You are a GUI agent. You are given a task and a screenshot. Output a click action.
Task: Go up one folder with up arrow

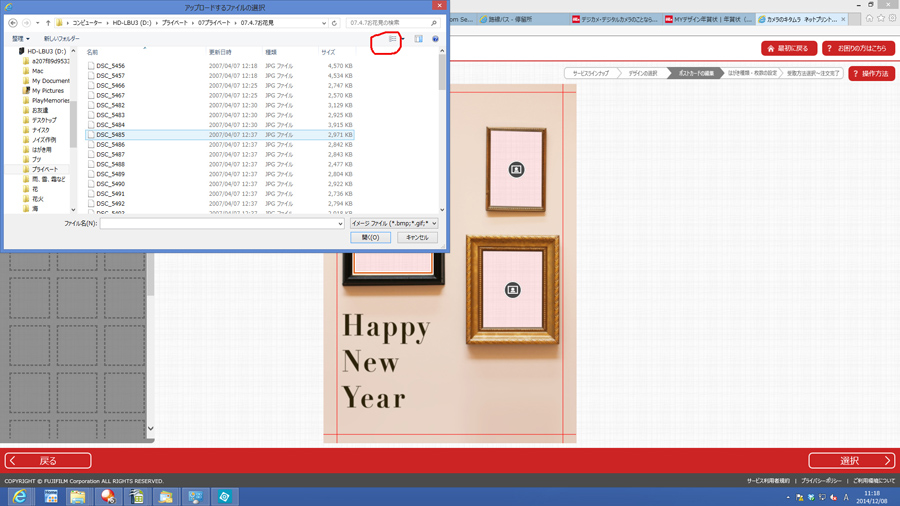click(48, 23)
